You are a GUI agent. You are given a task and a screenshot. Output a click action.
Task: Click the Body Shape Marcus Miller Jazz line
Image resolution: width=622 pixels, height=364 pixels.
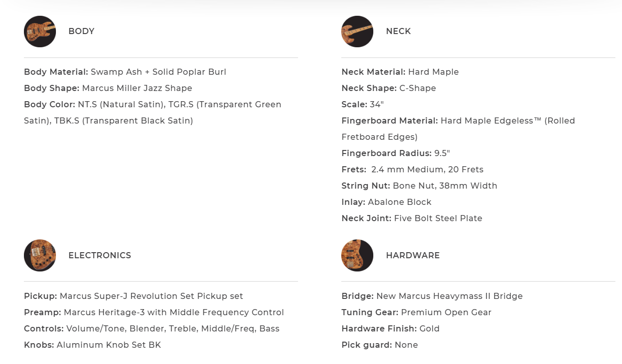pos(108,88)
